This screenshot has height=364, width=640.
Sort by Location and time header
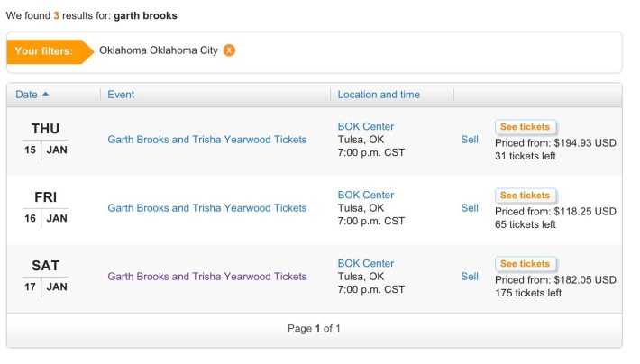[379, 95]
